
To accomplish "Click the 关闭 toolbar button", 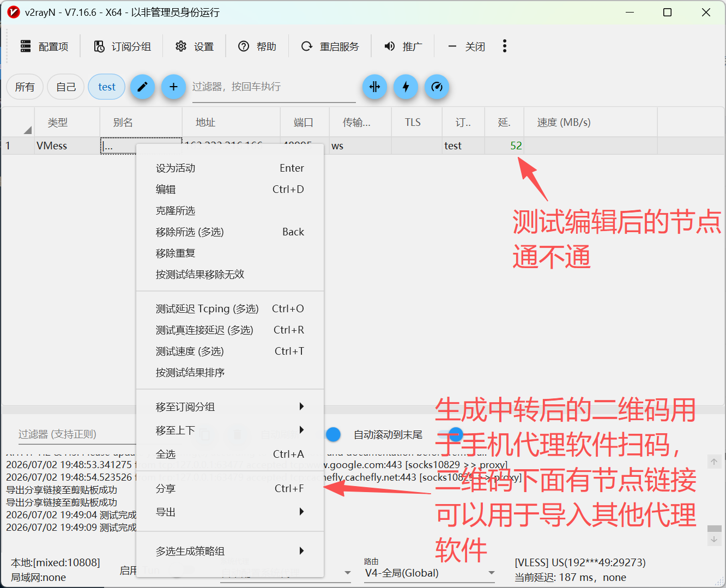I will pyautogui.click(x=467, y=46).
